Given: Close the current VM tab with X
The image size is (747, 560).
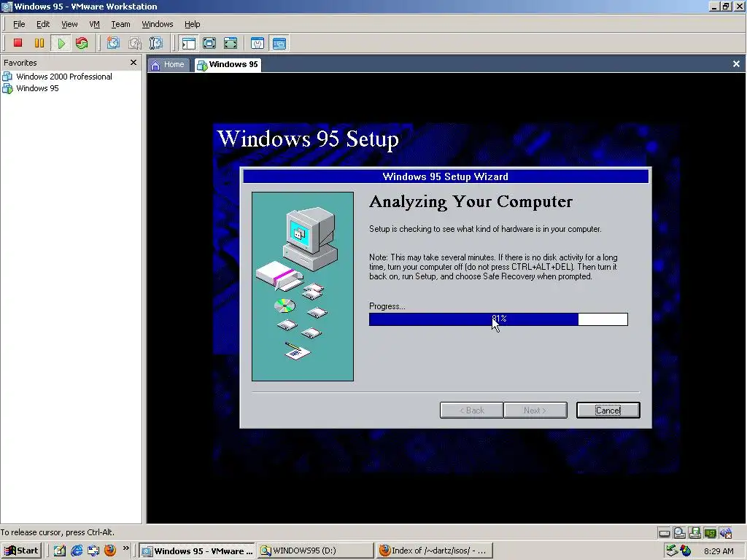Looking at the screenshot, I should [x=736, y=64].
